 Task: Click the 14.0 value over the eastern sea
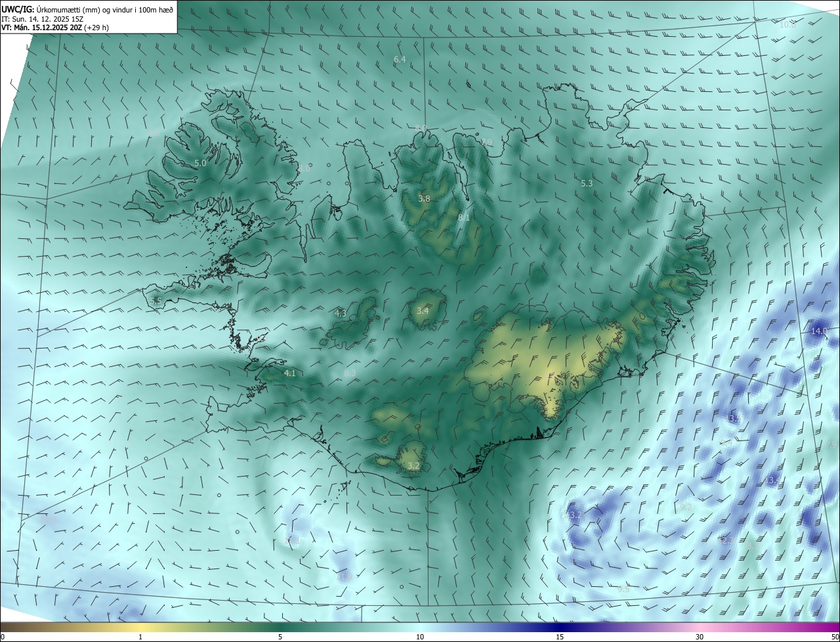click(x=819, y=332)
